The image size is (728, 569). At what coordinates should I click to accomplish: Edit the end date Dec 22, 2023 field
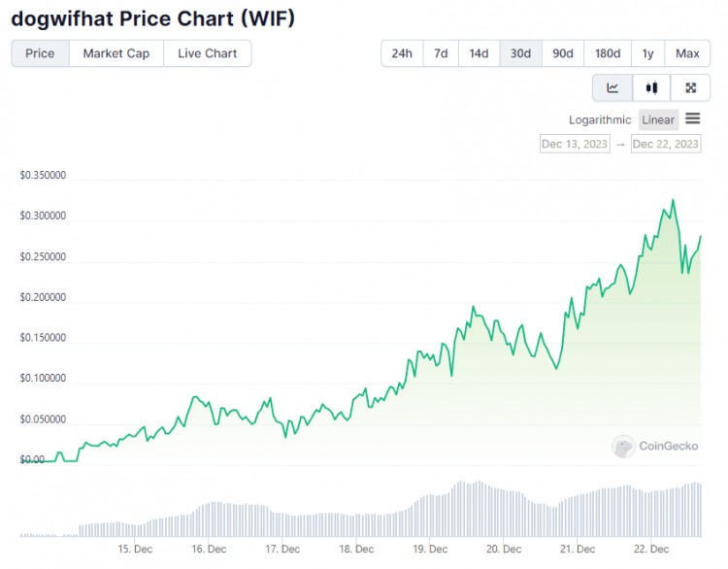tap(666, 144)
